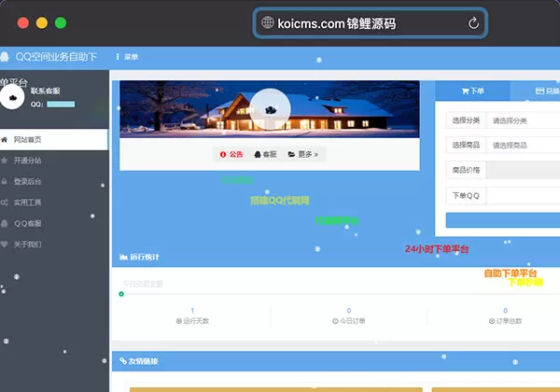
Task: Click the sidebar avatar image
Action: point(12,97)
